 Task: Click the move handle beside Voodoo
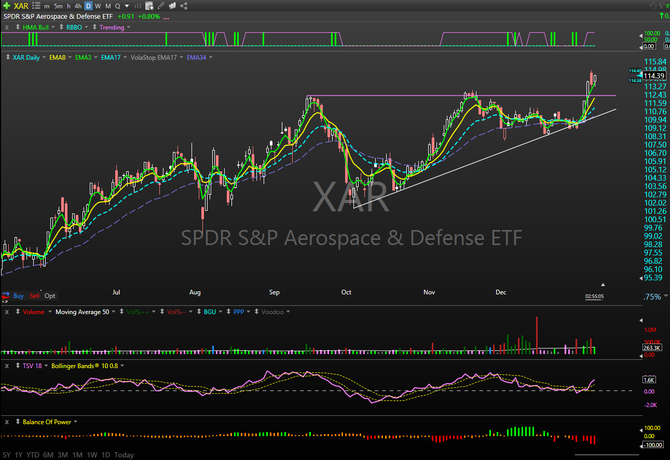256,312
